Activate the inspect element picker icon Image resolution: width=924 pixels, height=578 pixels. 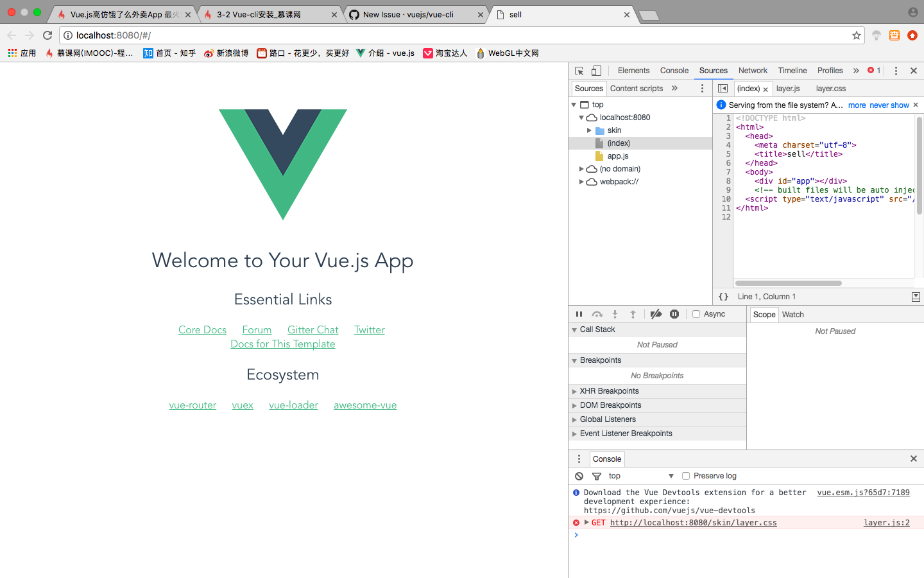click(579, 71)
